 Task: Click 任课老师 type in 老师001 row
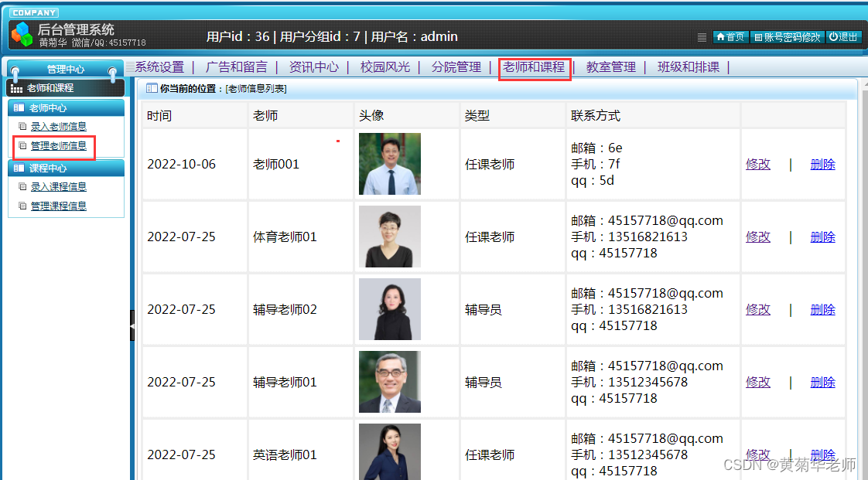point(490,164)
